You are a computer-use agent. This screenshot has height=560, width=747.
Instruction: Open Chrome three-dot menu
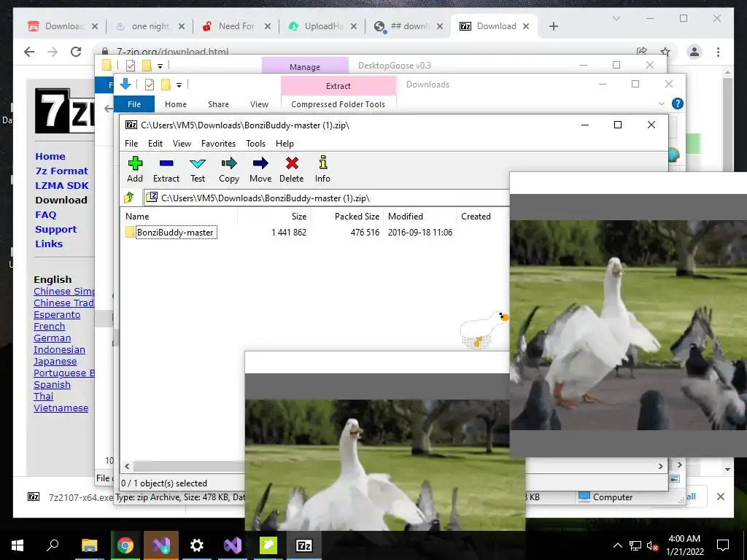coord(718,52)
